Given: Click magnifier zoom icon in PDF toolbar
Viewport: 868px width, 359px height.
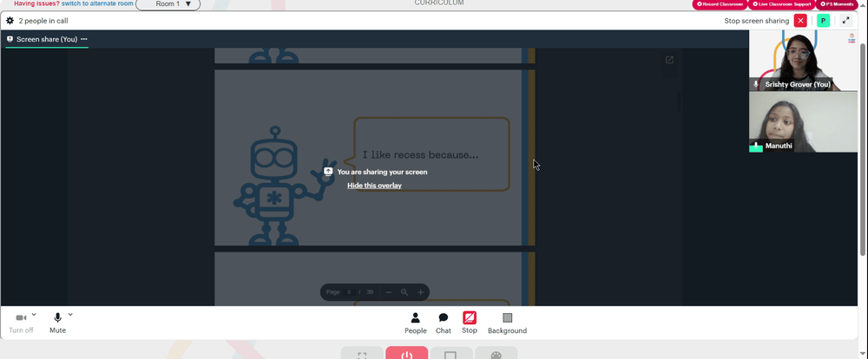Looking at the screenshot, I should [x=404, y=292].
